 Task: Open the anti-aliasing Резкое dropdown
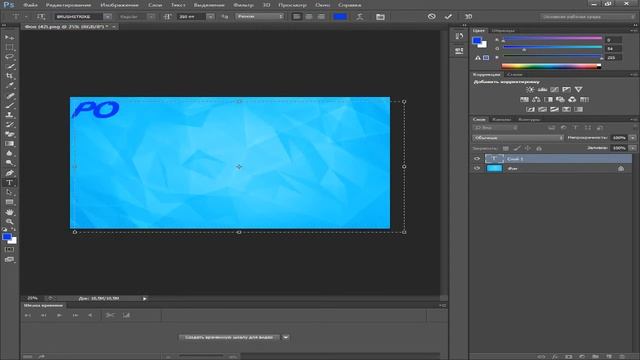[260, 16]
